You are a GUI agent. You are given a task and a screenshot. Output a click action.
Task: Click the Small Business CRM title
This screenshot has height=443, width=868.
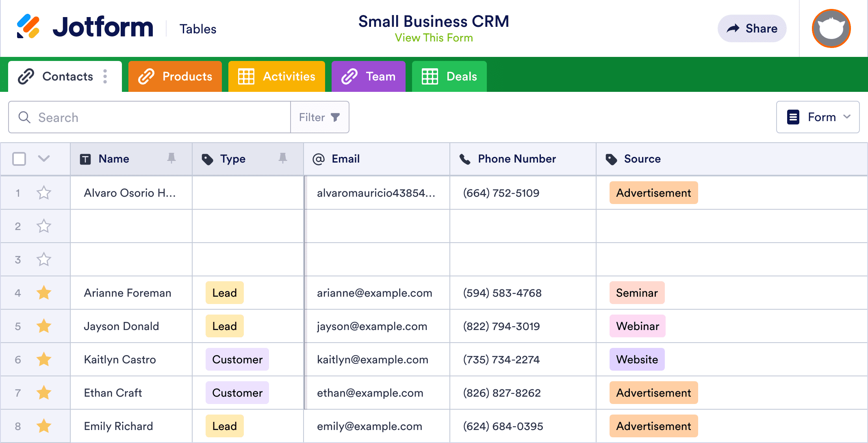click(x=434, y=21)
